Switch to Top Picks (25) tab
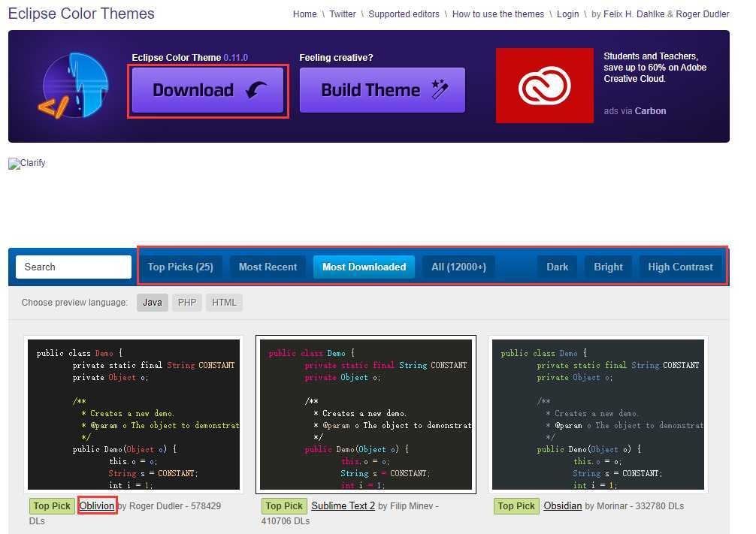 [x=180, y=267]
